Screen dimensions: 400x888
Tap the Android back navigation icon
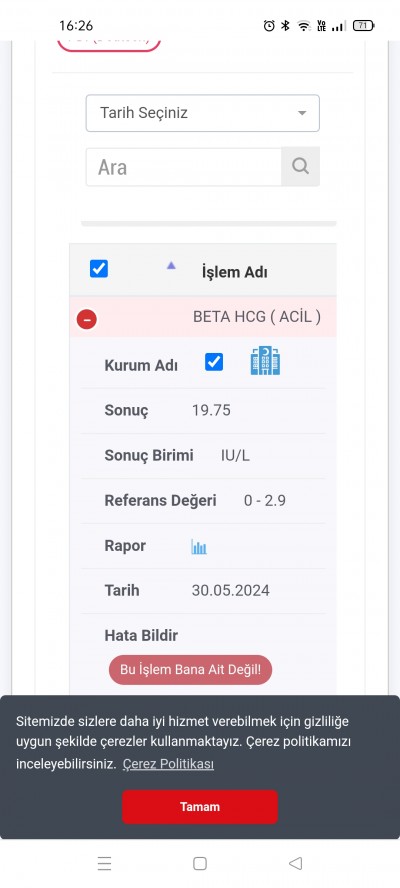(x=295, y=863)
